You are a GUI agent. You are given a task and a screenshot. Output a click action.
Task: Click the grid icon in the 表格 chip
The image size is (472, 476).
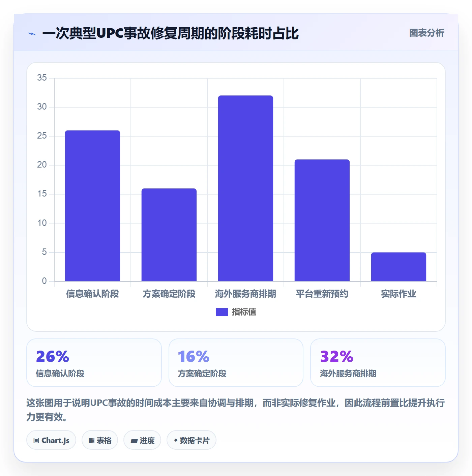tap(91, 441)
